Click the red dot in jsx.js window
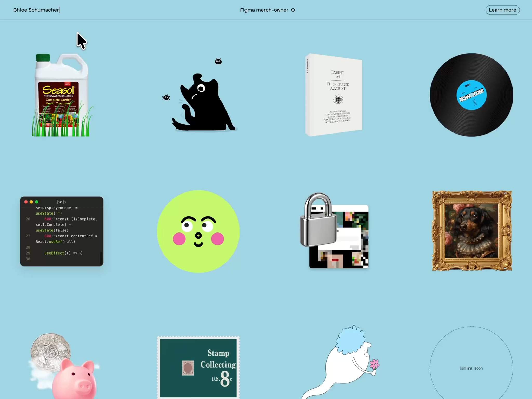This screenshot has height=399, width=532. pyautogui.click(x=26, y=202)
